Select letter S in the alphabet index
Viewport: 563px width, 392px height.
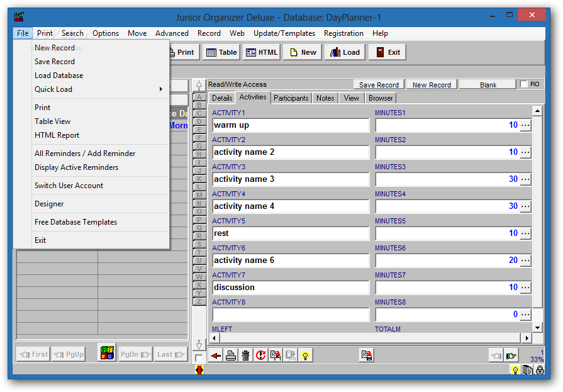click(x=199, y=245)
